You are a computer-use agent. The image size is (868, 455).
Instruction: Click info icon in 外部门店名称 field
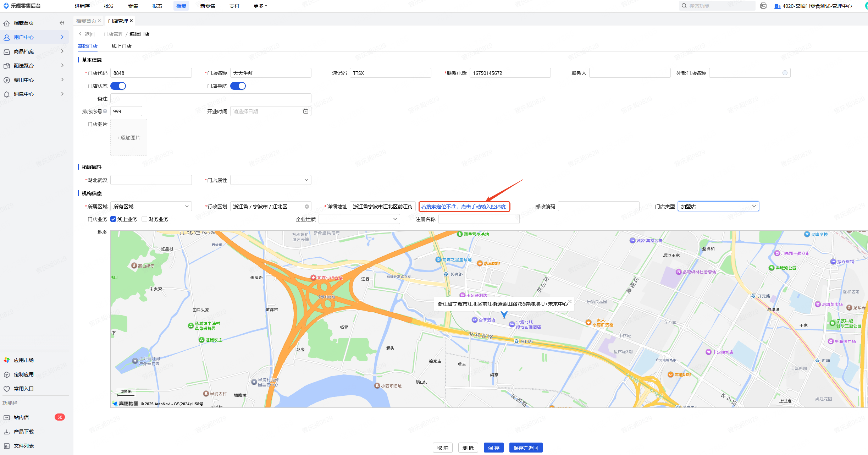coord(785,73)
